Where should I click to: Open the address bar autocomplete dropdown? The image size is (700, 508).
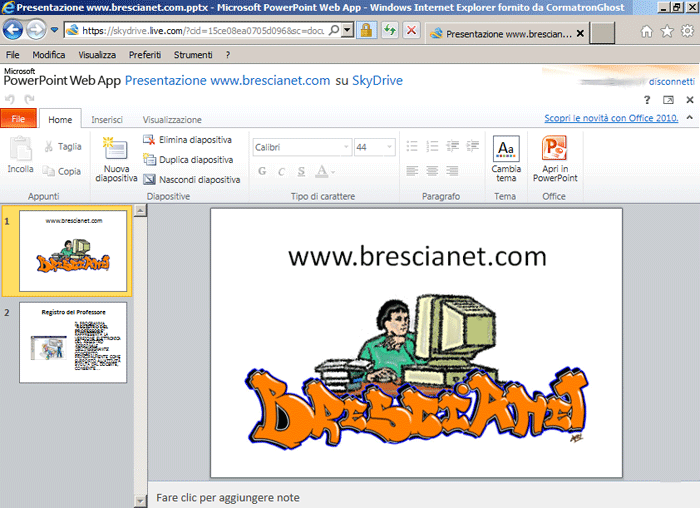coord(347,30)
